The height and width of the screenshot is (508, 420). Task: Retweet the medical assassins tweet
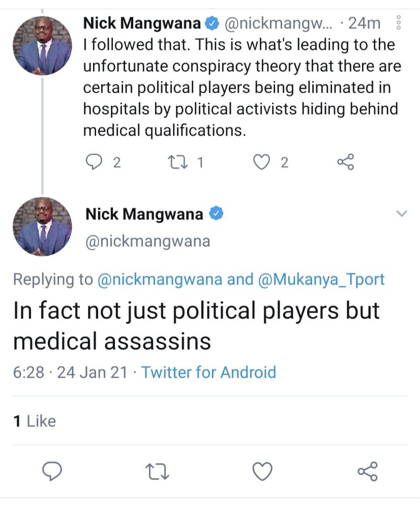tap(157, 471)
